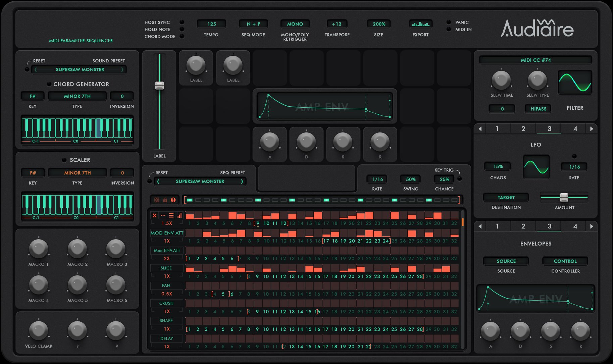The width and height of the screenshot is (613, 364).
Task: Click the LFO Amount slider handle
Action: (x=564, y=197)
